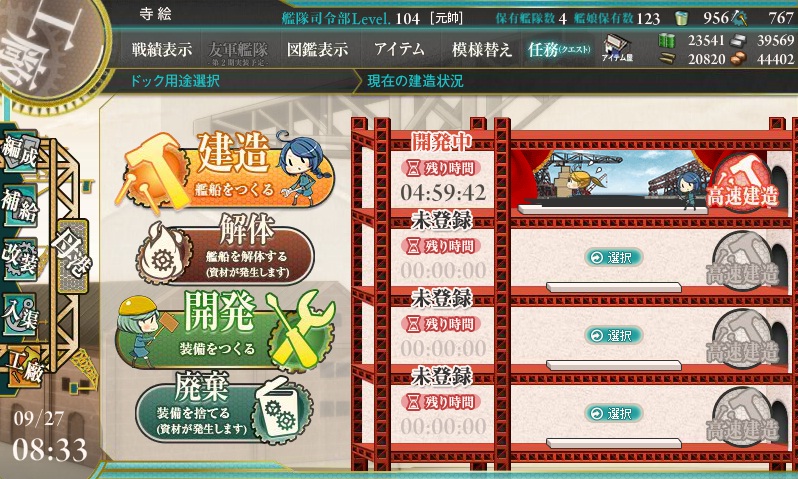This screenshot has height=479, width=798.
Task: Open the アイテム menu item
Action: 399,49
